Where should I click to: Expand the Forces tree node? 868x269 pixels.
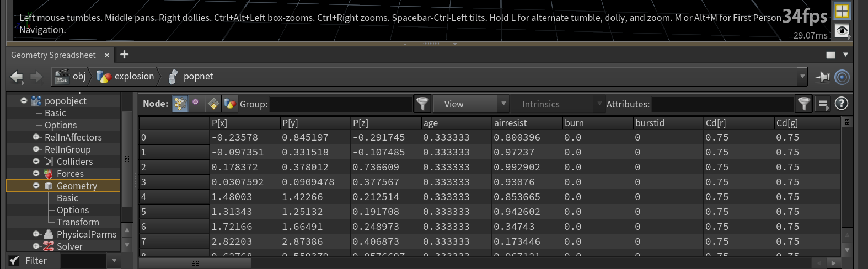pos(36,174)
